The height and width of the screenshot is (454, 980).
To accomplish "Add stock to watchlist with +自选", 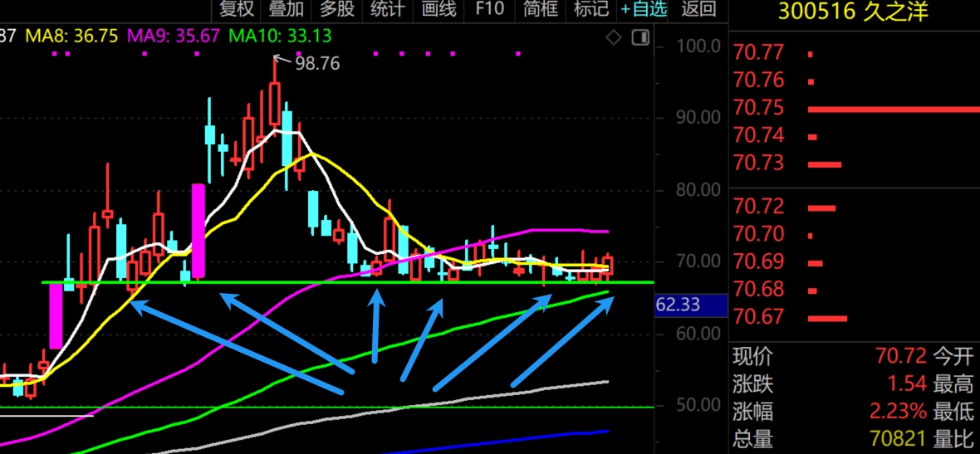I will tap(644, 10).
